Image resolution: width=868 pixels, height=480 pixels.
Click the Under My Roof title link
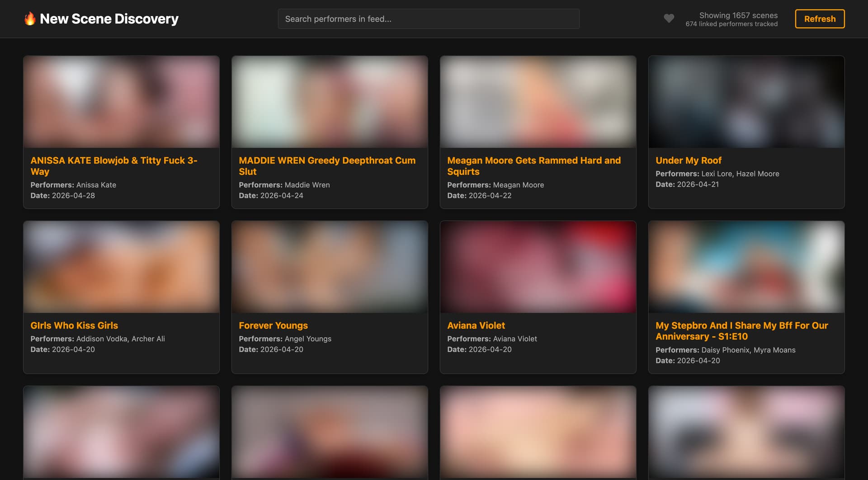click(688, 160)
